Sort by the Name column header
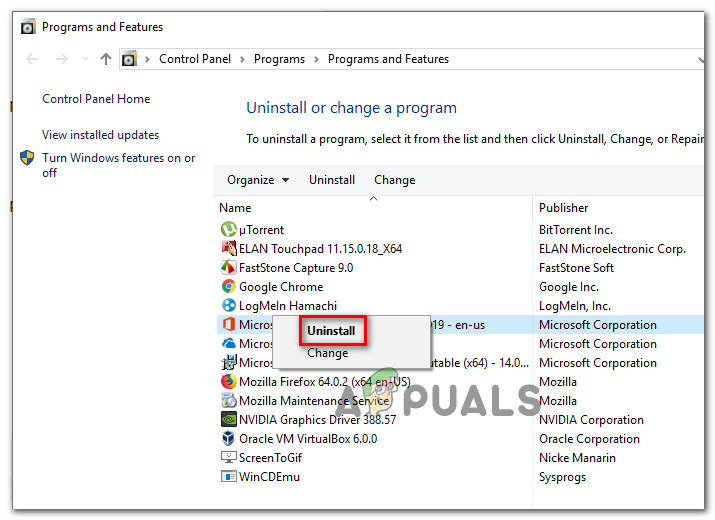 (235, 208)
